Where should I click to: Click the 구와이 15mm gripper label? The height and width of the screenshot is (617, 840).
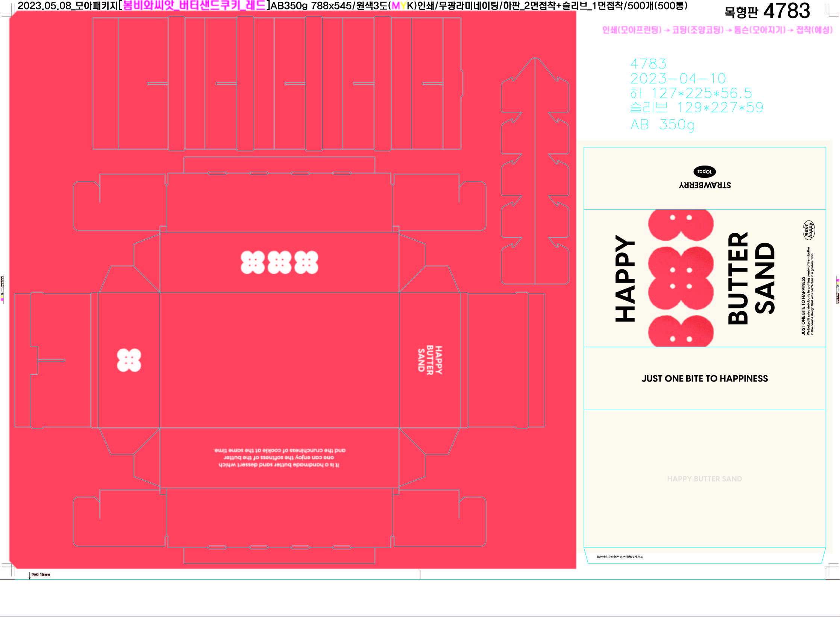click(x=40, y=575)
